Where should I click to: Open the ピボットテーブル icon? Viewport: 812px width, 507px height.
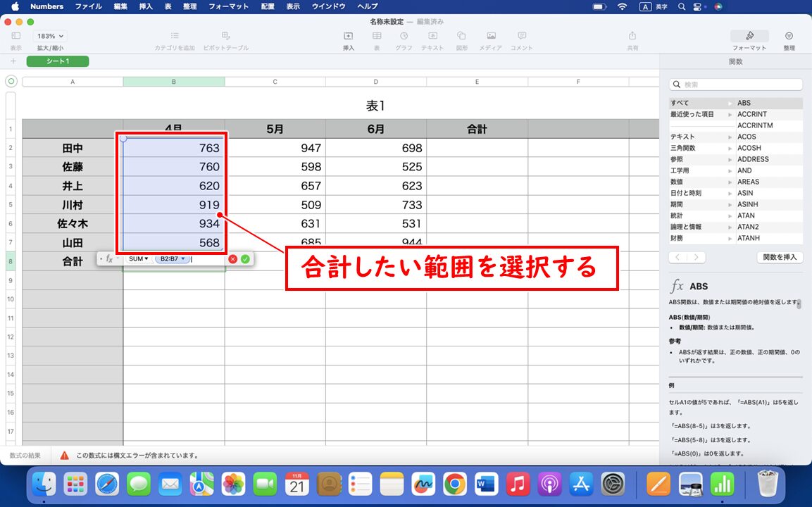pyautogui.click(x=226, y=39)
